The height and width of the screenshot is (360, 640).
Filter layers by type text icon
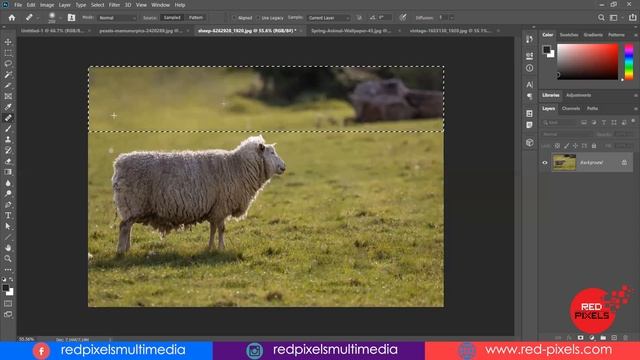pos(604,122)
